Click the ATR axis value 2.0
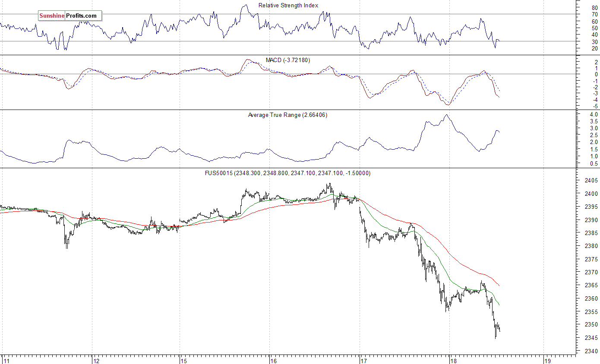This screenshot has width=600, height=364. tap(594, 142)
